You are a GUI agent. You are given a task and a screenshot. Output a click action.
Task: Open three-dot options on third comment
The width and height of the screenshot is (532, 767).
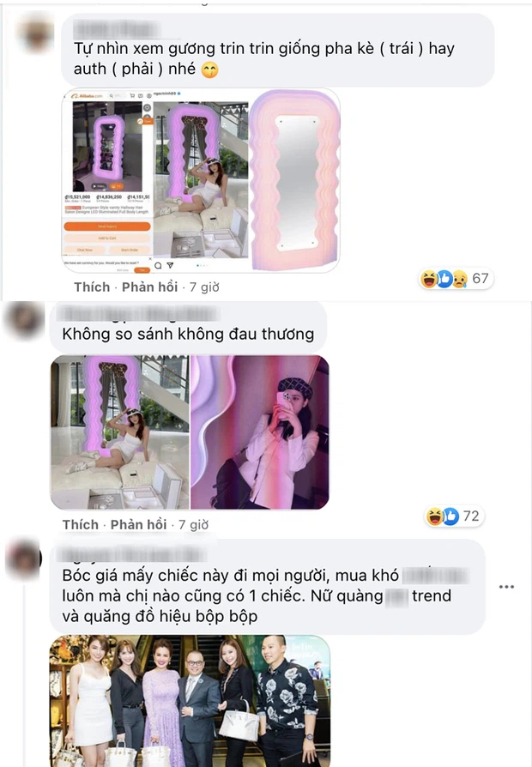pos(506,587)
